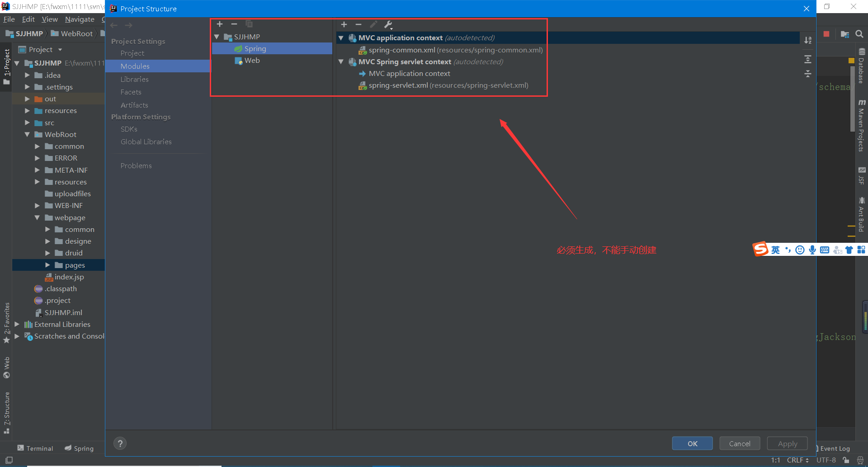
Task: Open the wrench settings for Spring facet
Action: point(388,24)
